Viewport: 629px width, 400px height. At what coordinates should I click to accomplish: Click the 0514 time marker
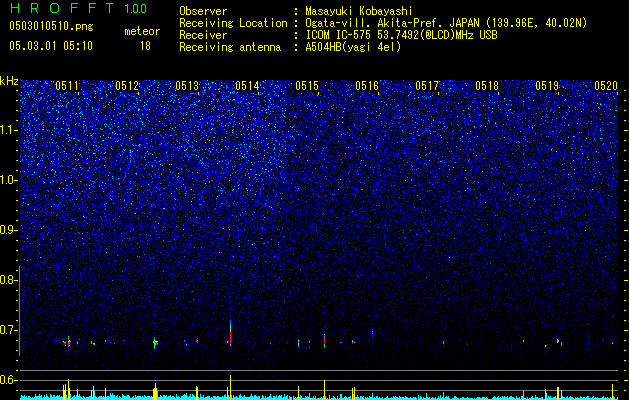tap(247, 86)
